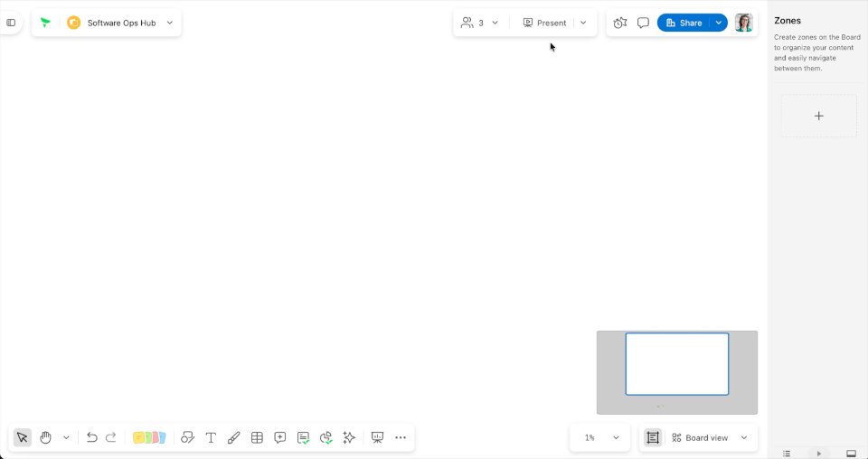This screenshot has width=868, height=459.
Task: Expand the Share button dropdown arrow
Action: click(x=719, y=23)
